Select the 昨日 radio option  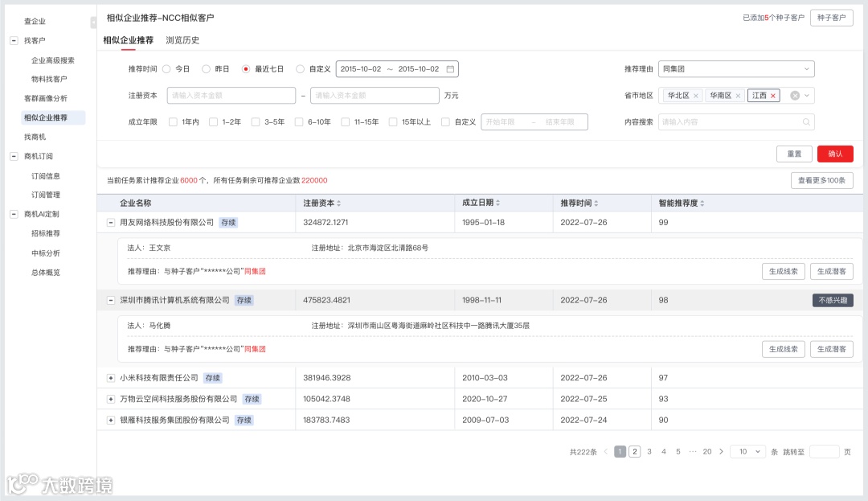point(206,69)
